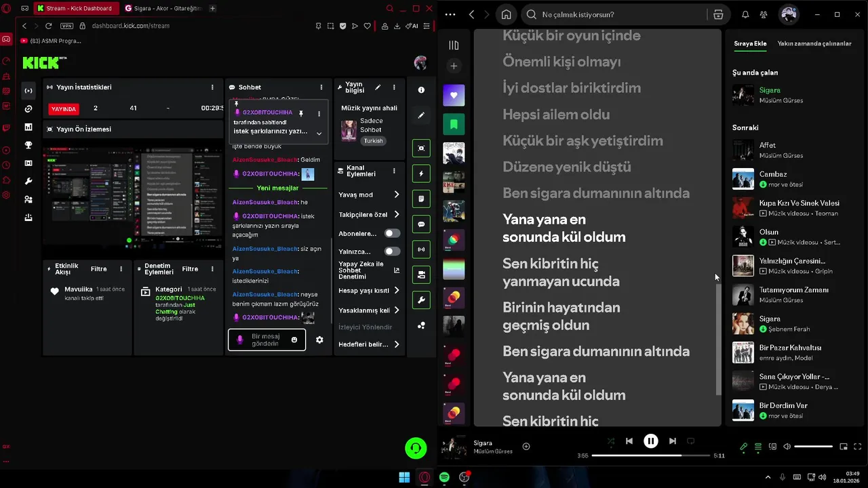Image resolution: width=868 pixels, height=488 pixels.
Task: Open chat settings gear icon
Action: tap(319, 340)
